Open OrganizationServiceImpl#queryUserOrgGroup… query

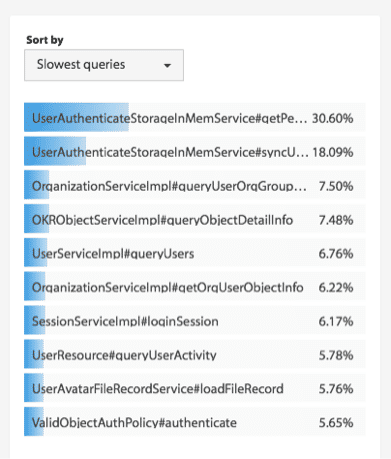pyautogui.click(x=195, y=185)
